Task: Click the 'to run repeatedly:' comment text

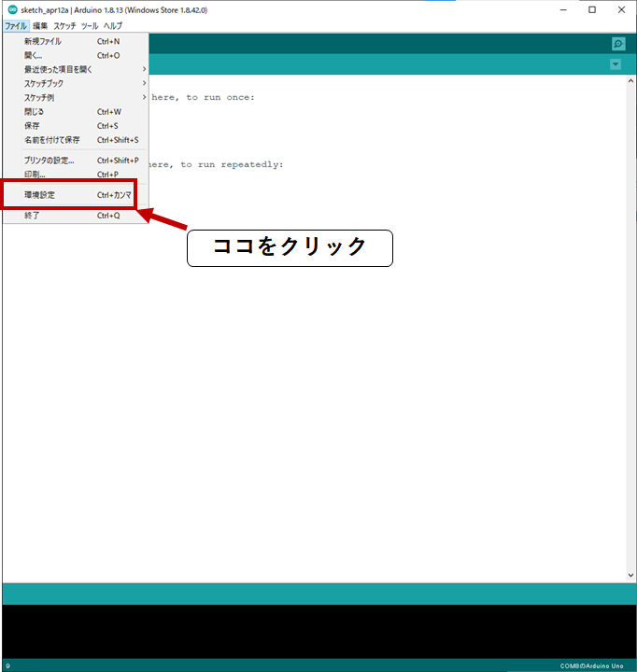Action: [232, 164]
